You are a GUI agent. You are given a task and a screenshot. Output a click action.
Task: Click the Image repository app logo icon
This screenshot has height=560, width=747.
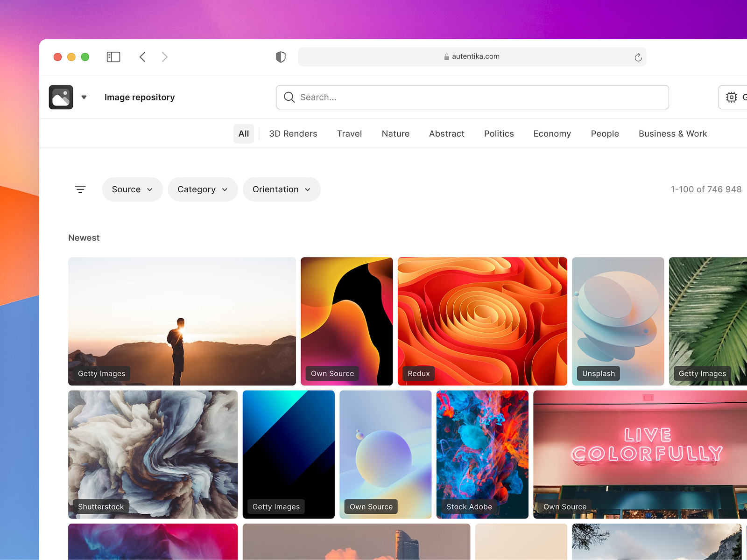(x=61, y=97)
